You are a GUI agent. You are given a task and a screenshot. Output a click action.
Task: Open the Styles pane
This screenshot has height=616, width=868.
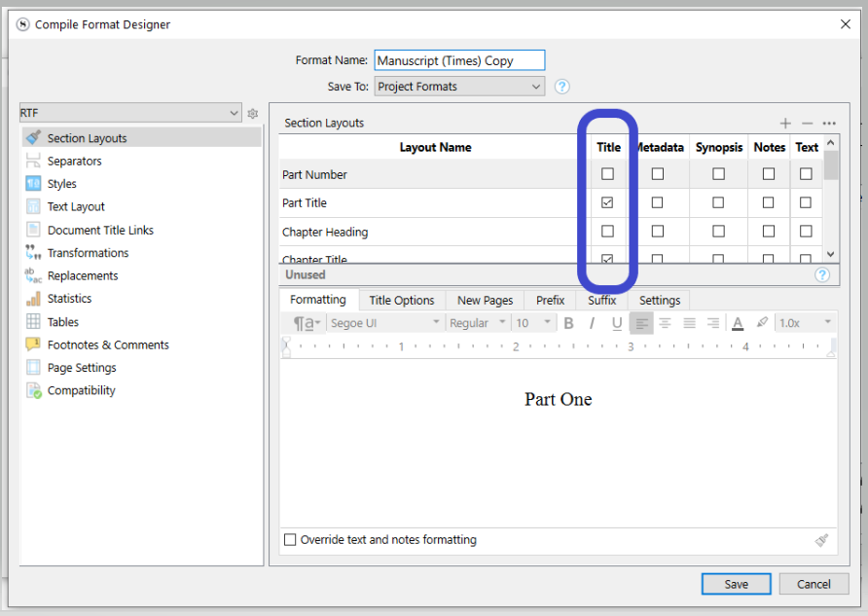click(x=61, y=184)
